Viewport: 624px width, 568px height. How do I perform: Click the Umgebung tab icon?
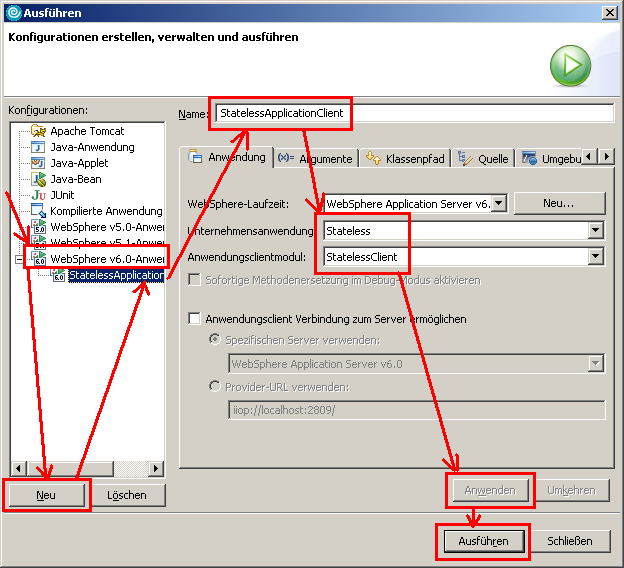click(529, 158)
